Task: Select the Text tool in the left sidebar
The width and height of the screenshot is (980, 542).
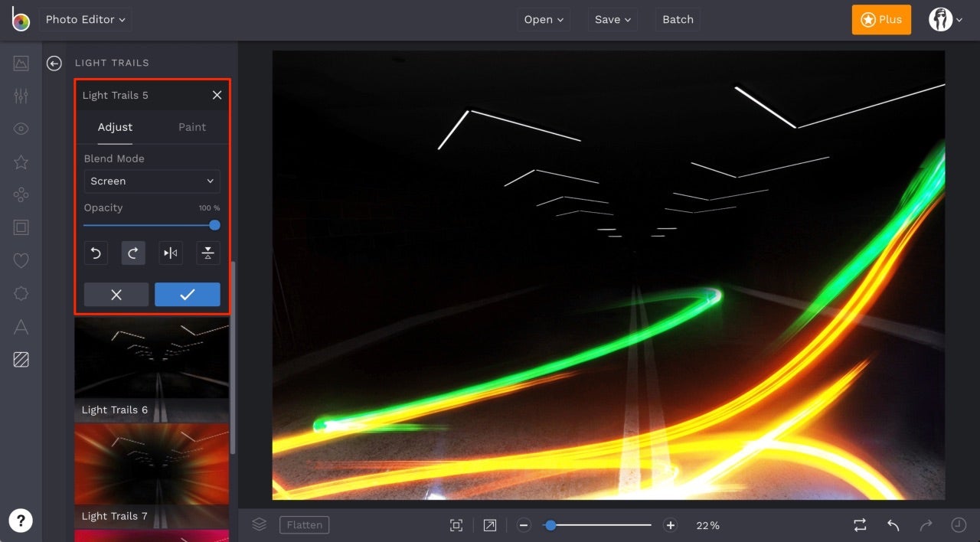Action: point(21,326)
